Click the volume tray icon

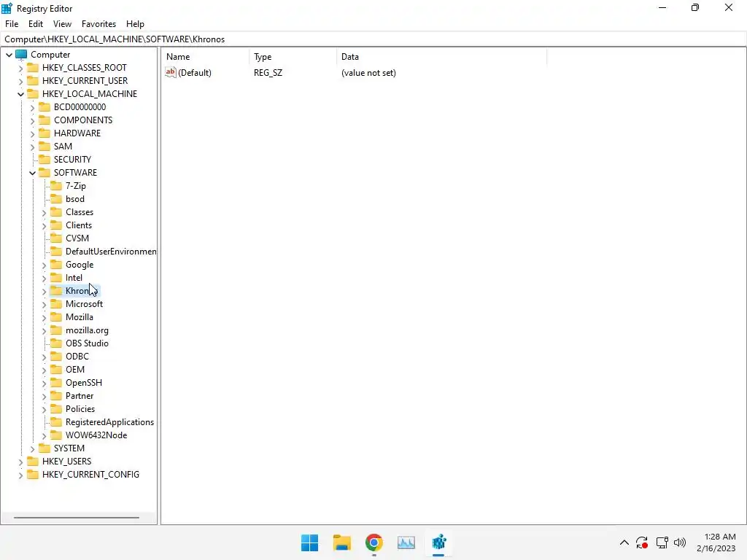[x=680, y=542]
